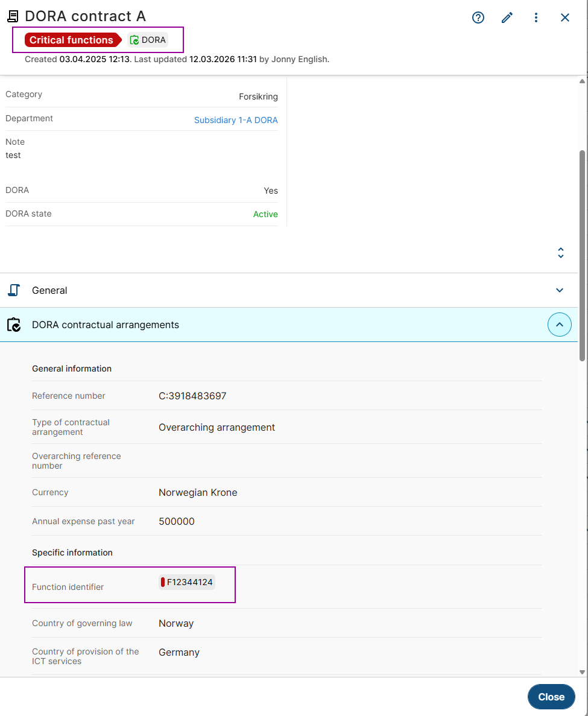Expand the General section chevron

click(x=560, y=290)
